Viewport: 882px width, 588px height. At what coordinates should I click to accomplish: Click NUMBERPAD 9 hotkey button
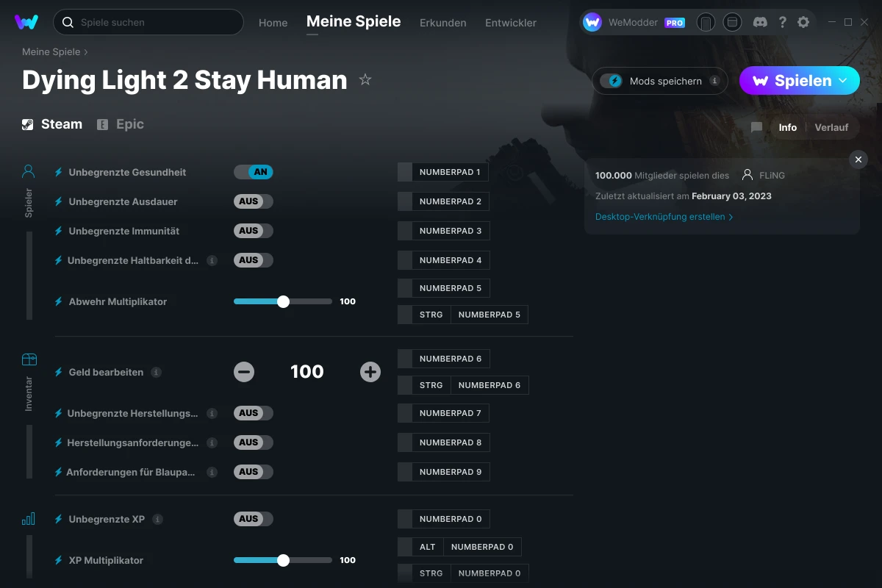[443, 472]
